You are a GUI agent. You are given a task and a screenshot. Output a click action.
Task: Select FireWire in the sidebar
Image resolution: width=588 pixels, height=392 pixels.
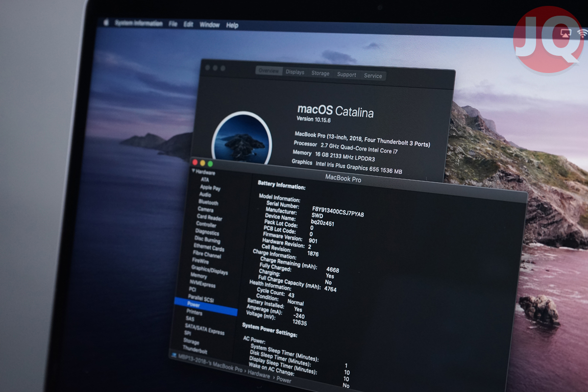click(201, 262)
